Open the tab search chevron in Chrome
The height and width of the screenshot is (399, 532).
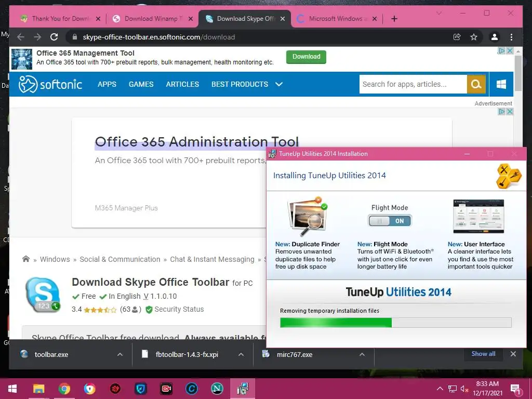coord(438,13)
